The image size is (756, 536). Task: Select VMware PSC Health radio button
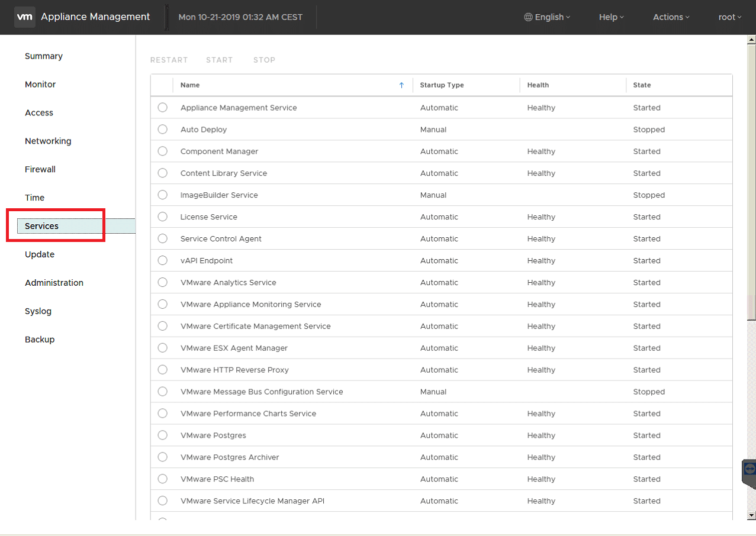(x=163, y=480)
